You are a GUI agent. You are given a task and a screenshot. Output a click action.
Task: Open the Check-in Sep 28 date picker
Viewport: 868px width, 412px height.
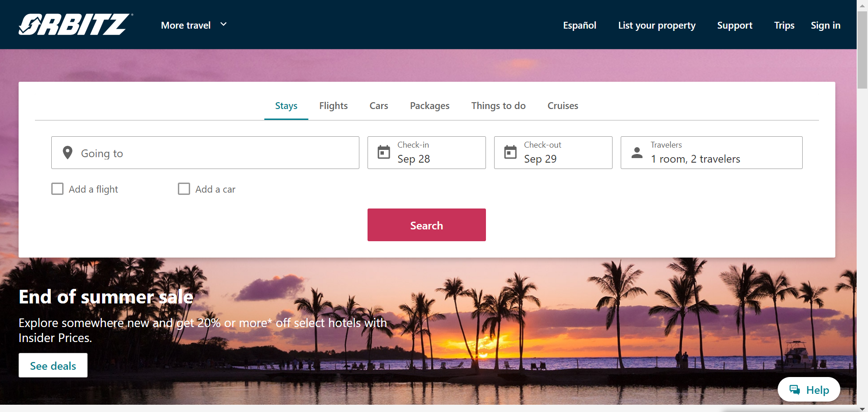coord(427,153)
